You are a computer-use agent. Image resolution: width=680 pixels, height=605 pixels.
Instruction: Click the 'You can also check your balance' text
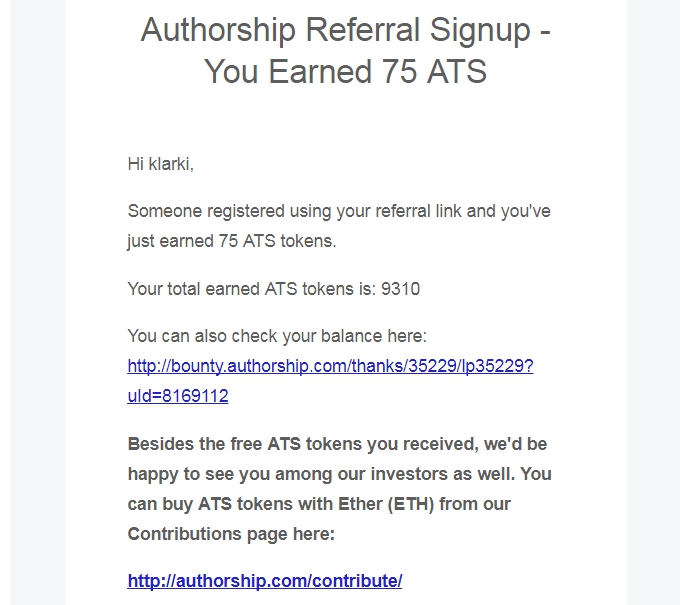pyautogui.click(x=277, y=336)
